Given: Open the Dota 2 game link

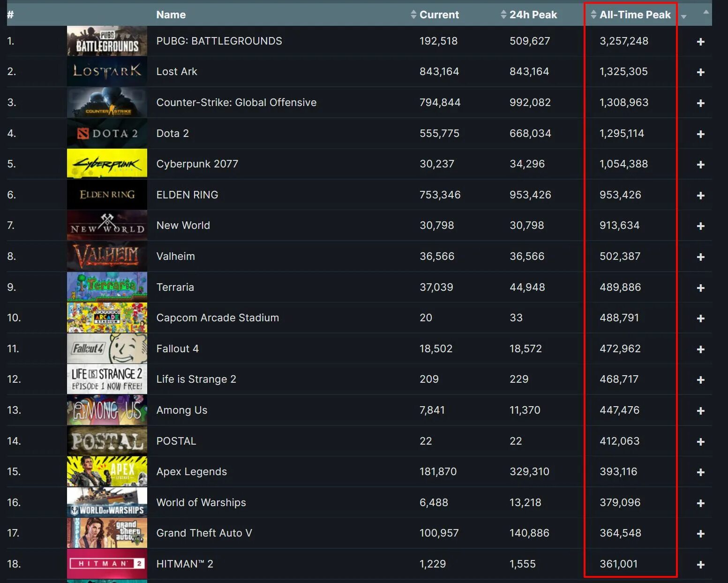Looking at the screenshot, I should (x=173, y=133).
